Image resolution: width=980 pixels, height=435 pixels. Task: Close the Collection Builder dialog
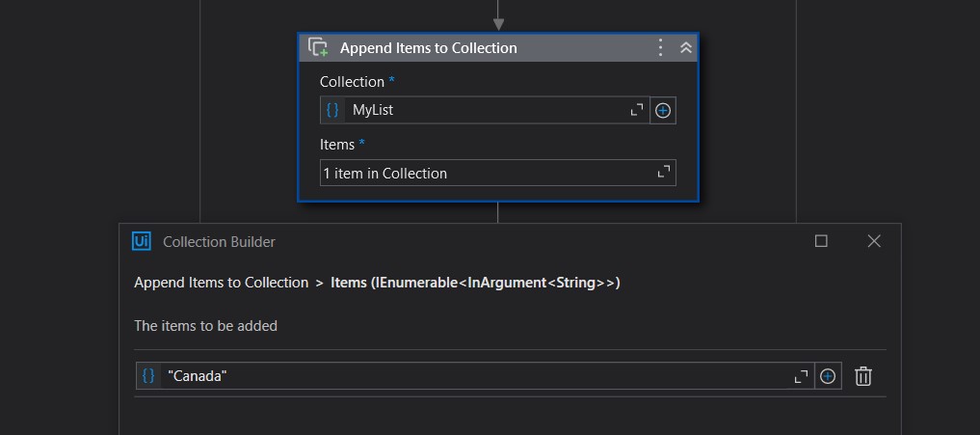874,241
